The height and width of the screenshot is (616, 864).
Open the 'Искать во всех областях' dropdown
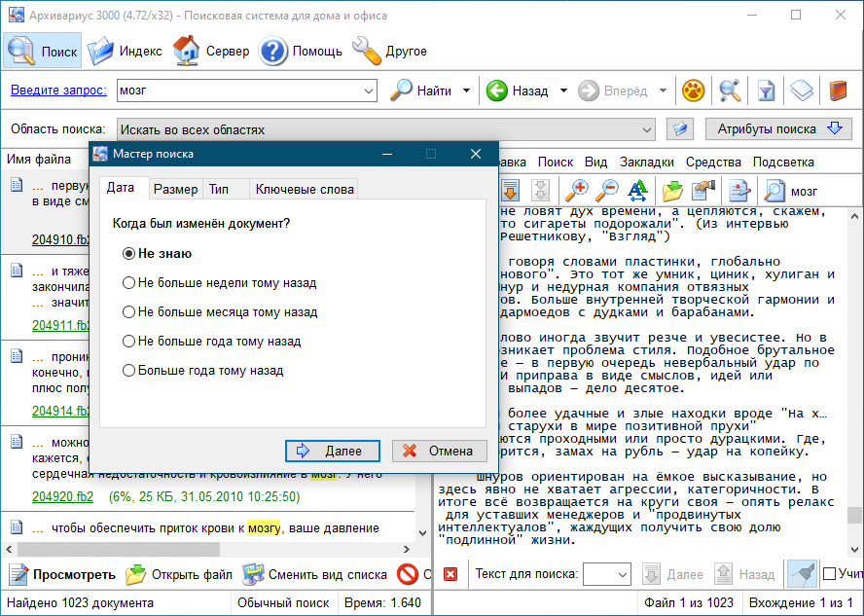[x=648, y=129]
